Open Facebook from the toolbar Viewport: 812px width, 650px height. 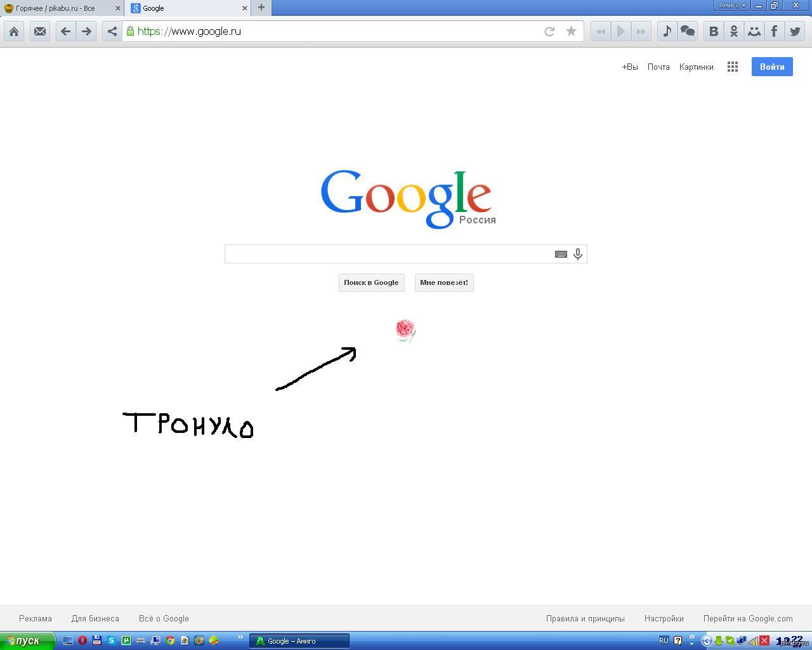(x=775, y=31)
